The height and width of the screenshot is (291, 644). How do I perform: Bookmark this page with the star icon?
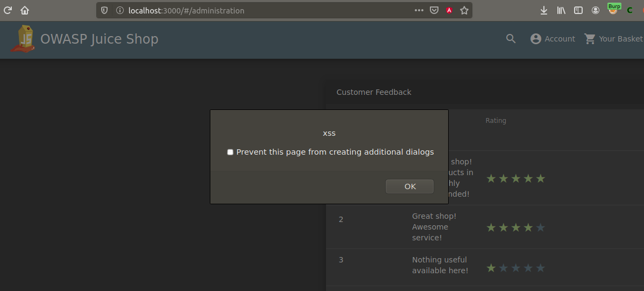pyautogui.click(x=464, y=10)
